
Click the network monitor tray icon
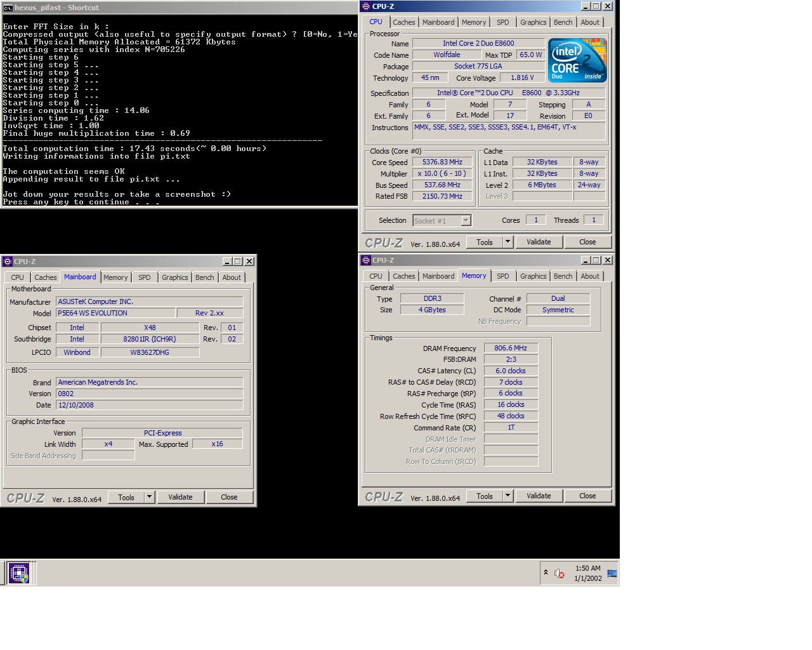pyautogui.click(x=612, y=573)
